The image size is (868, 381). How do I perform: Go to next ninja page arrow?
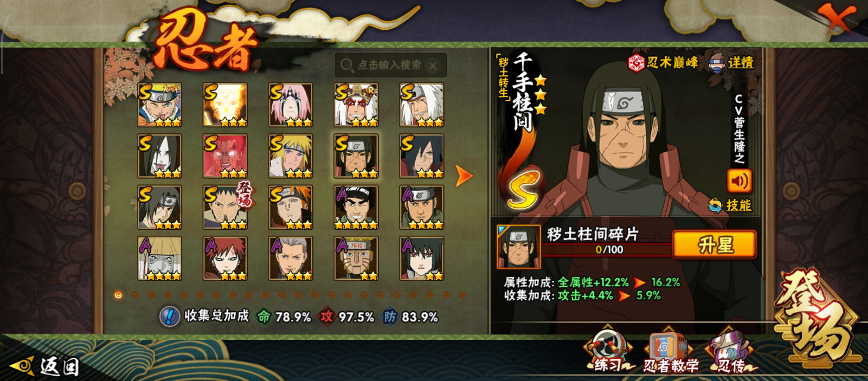pos(463,176)
